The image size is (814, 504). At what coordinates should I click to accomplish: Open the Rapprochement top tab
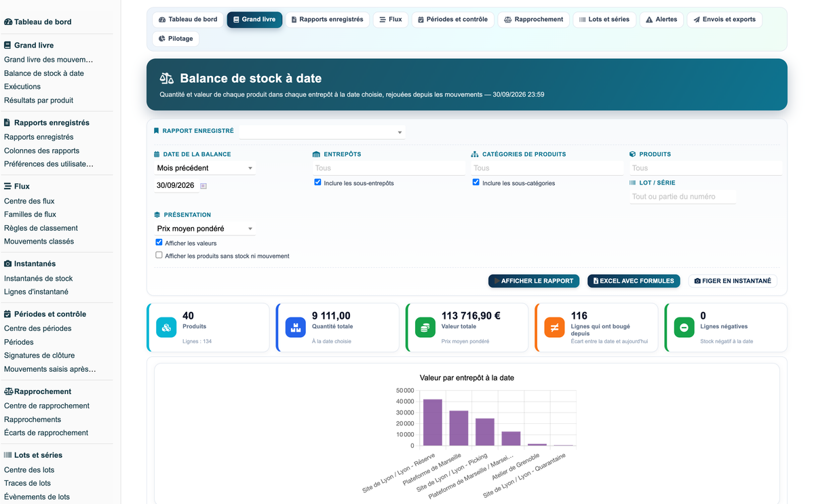click(533, 20)
